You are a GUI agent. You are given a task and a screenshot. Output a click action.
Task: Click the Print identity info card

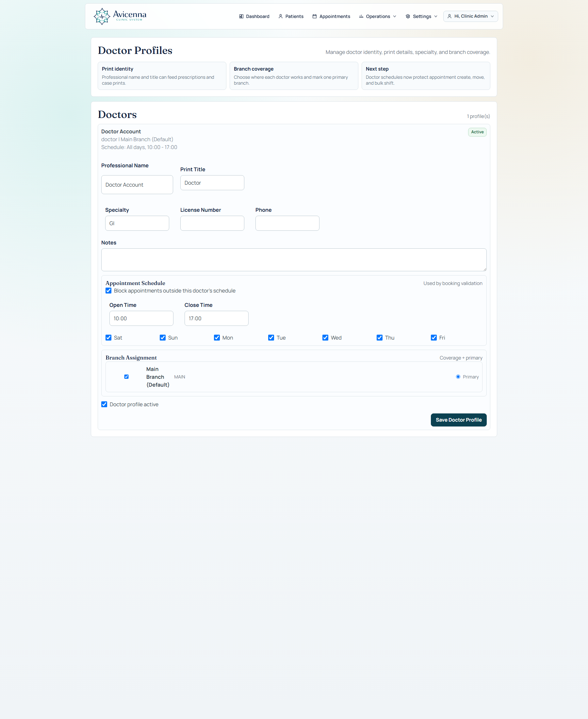click(162, 76)
